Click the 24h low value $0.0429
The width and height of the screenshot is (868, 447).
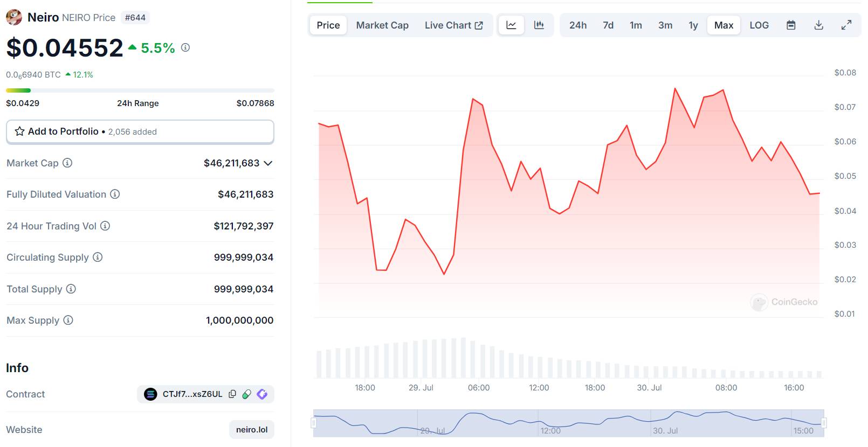[x=23, y=103]
